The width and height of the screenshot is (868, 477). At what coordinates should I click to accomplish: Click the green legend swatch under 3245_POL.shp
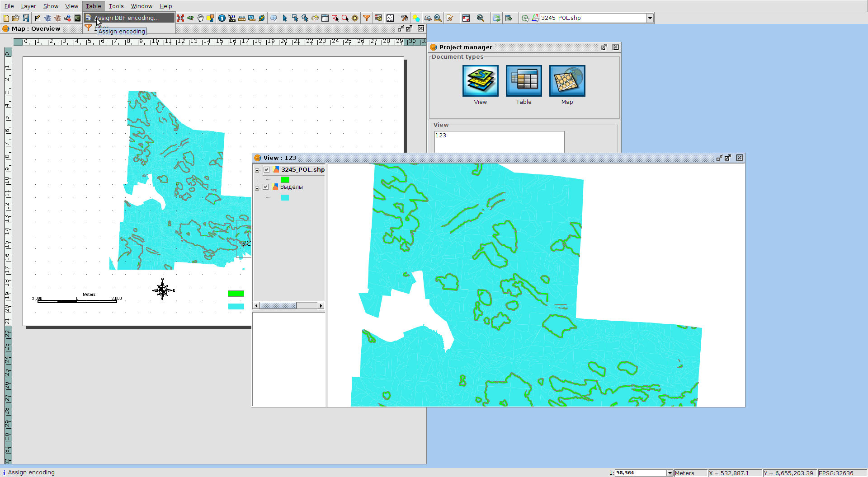[x=285, y=180]
